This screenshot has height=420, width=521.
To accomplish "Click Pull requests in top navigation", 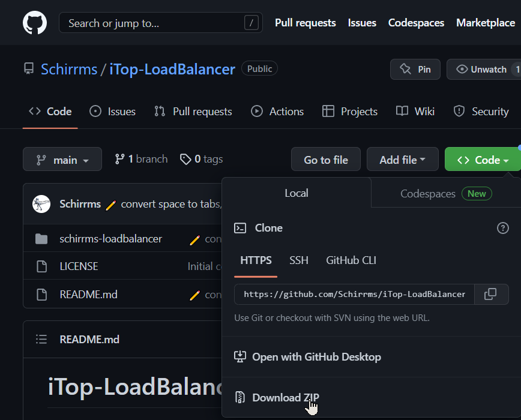I will click(x=306, y=23).
